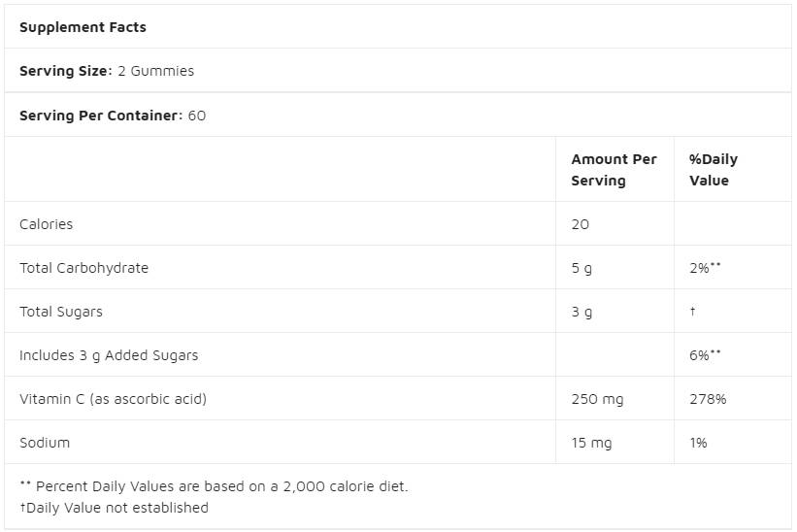The width and height of the screenshot is (797, 532).
Task: Click the dagger symbol in Total Sugars row
Action: (x=692, y=312)
